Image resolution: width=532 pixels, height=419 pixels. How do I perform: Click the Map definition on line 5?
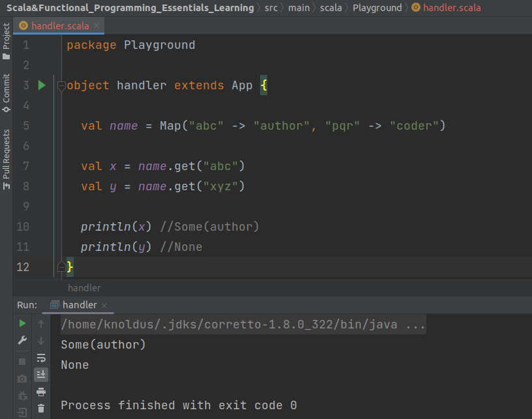[x=302, y=126]
